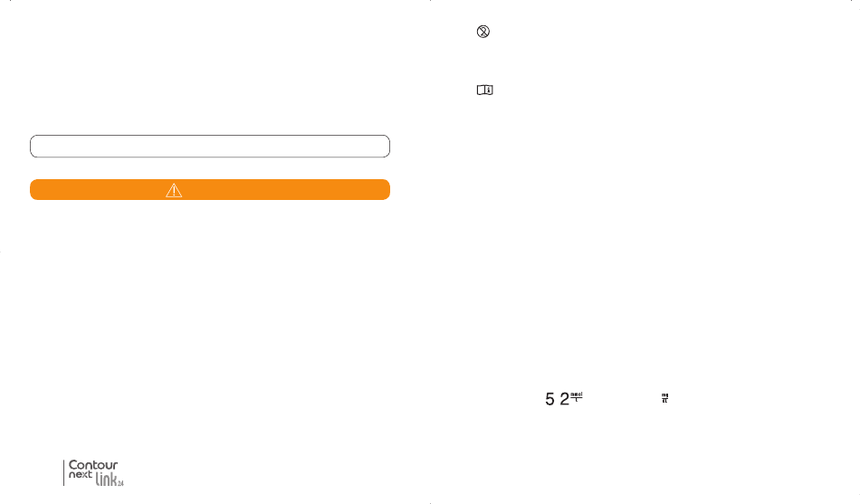Click the word next in the logo
Screen dimensions: 860x504
(x=80, y=475)
